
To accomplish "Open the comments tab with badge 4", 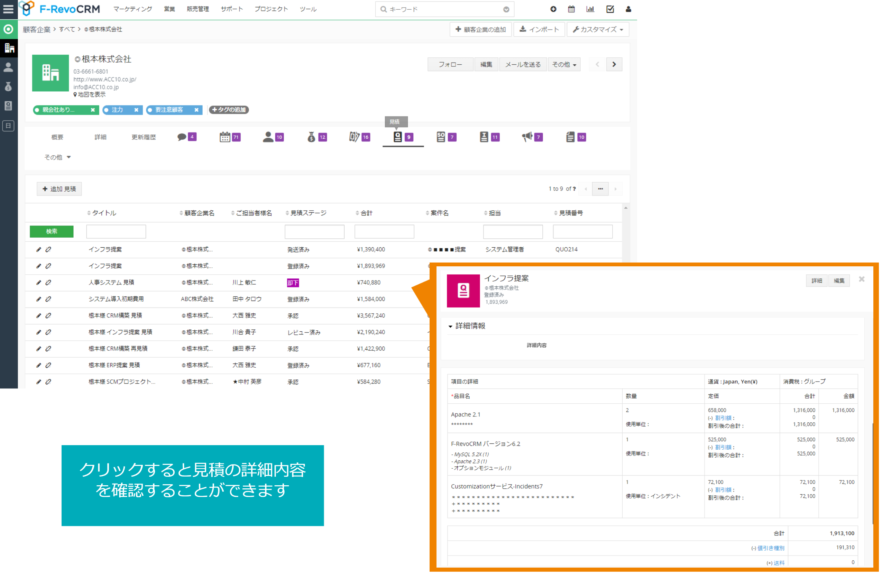I will point(187,137).
